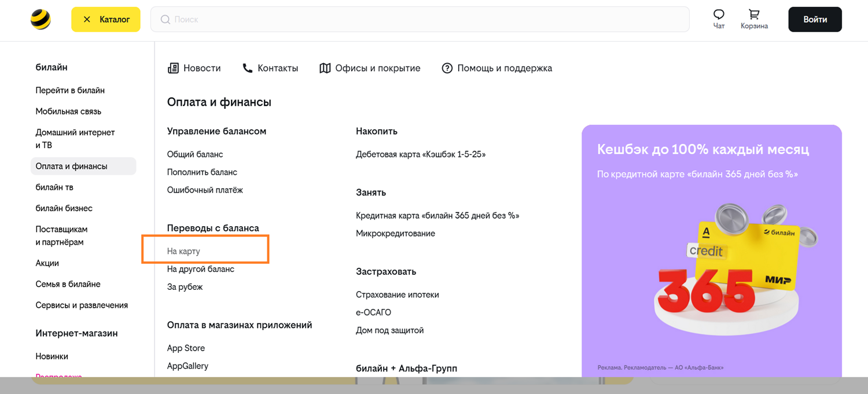Open Пополнить баланс link
868x394 pixels.
coord(202,172)
